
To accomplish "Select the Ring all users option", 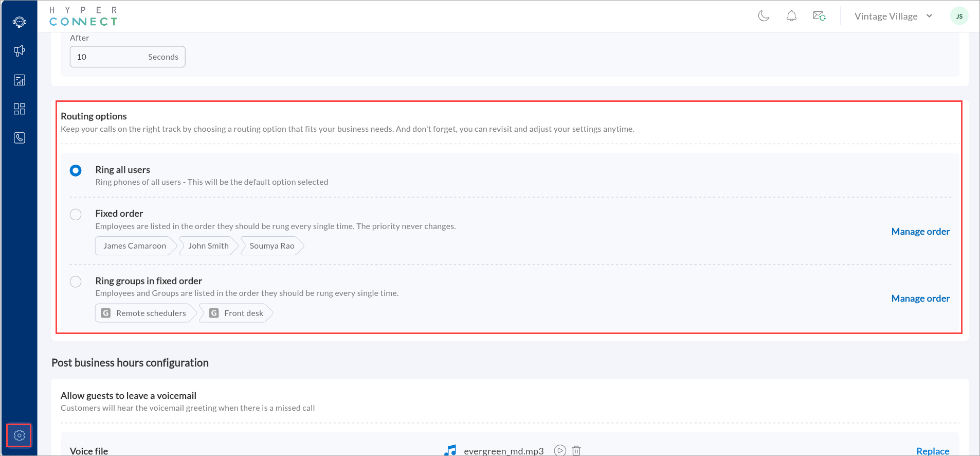I will point(76,170).
